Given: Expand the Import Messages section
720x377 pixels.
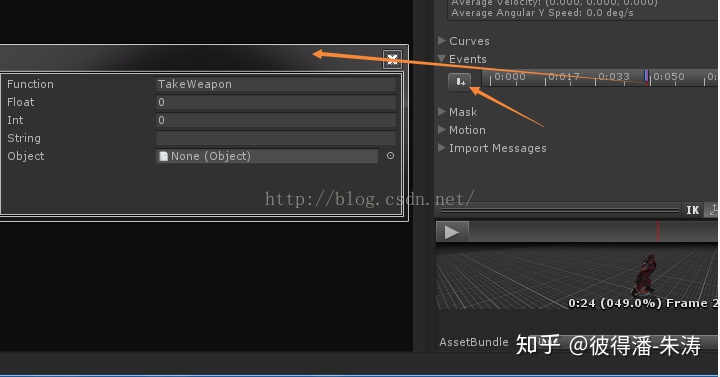Looking at the screenshot, I should (x=442, y=148).
